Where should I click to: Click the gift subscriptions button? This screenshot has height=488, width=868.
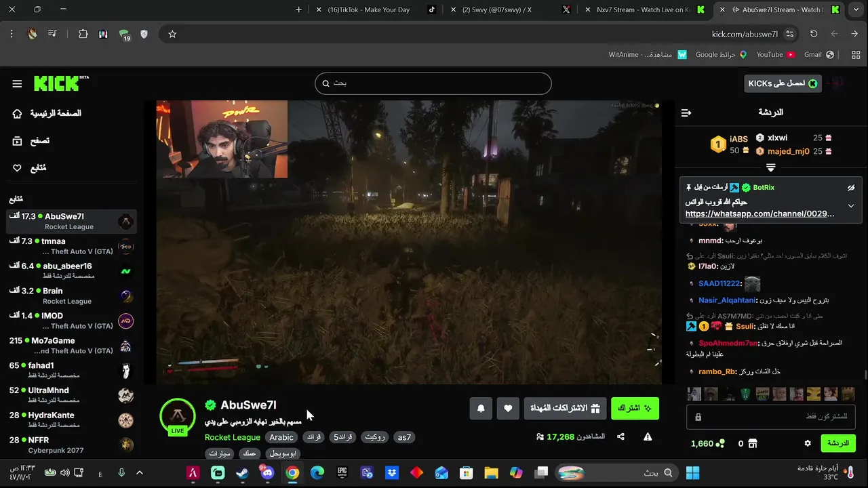[x=566, y=408]
